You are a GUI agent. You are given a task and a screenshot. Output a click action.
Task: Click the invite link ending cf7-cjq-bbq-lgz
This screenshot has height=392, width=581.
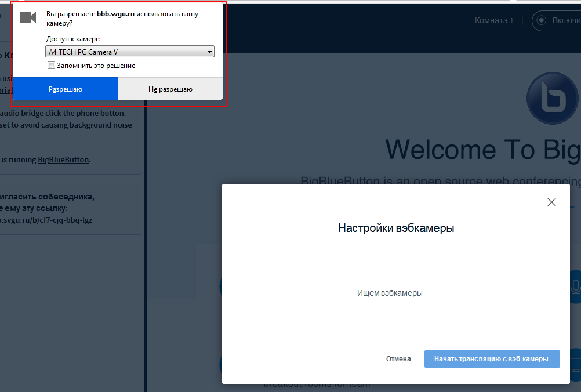[x=46, y=220]
